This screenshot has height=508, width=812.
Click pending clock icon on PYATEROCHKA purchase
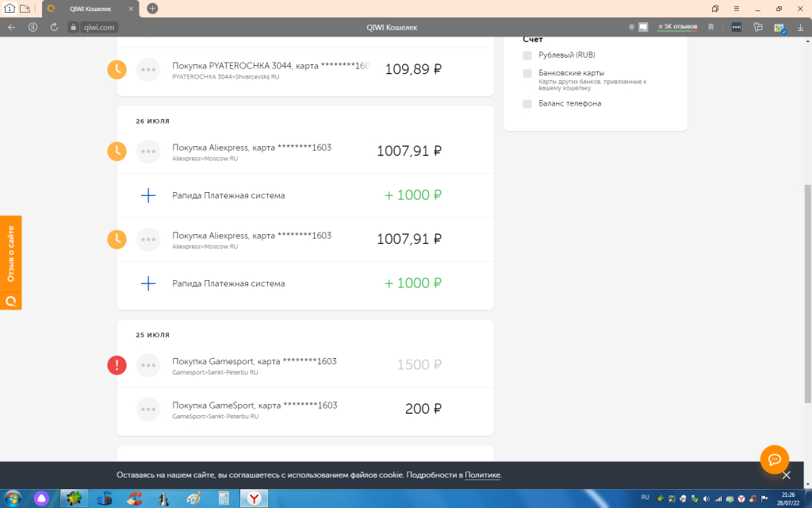(x=117, y=70)
